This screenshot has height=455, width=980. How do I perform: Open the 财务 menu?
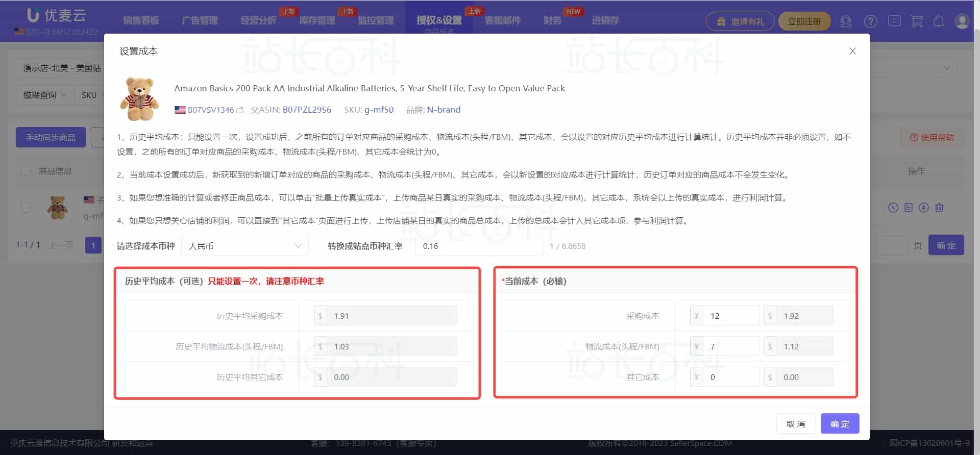pyautogui.click(x=552, y=20)
